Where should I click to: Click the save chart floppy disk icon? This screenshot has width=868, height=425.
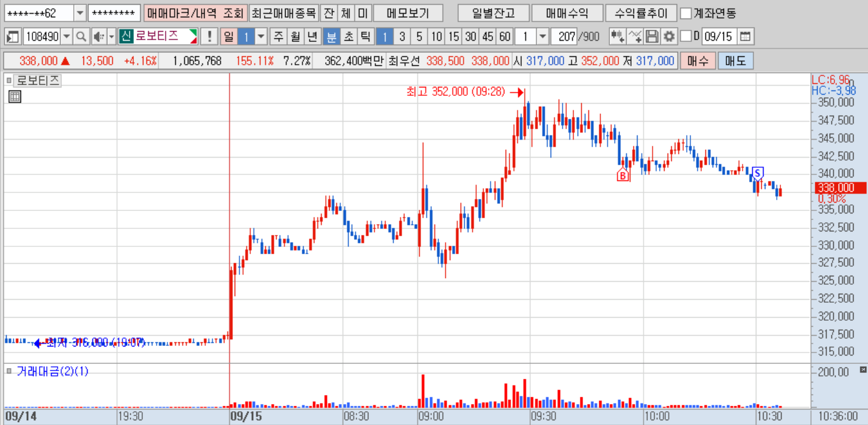652,37
